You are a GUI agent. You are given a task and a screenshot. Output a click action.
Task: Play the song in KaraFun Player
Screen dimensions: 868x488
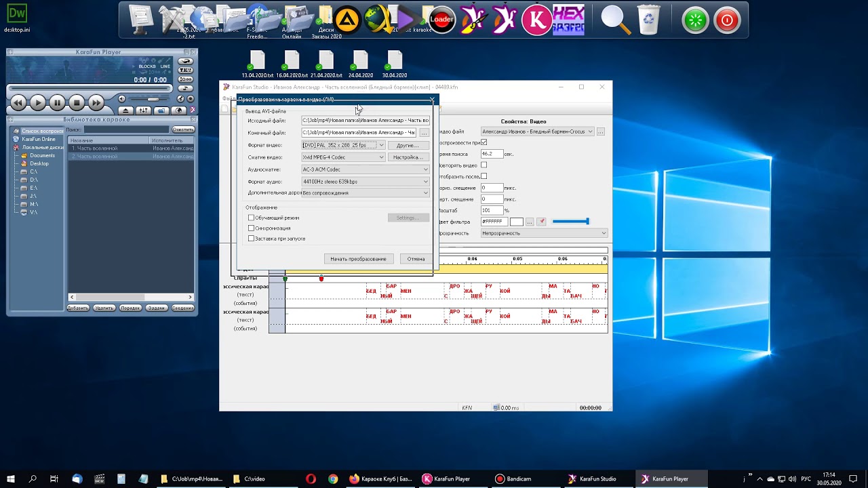tap(37, 103)
